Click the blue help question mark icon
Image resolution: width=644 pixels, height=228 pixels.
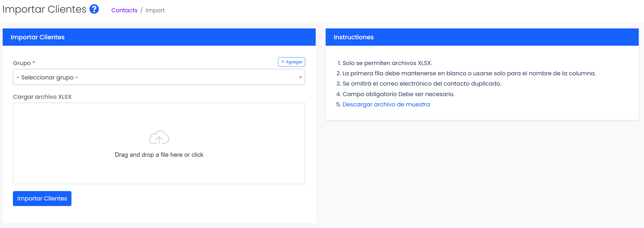pos(94,9)
